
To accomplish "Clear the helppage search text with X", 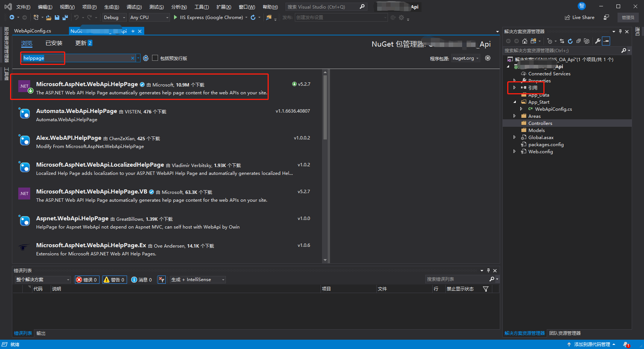I will pyautogui.click(x=132, y=58).
